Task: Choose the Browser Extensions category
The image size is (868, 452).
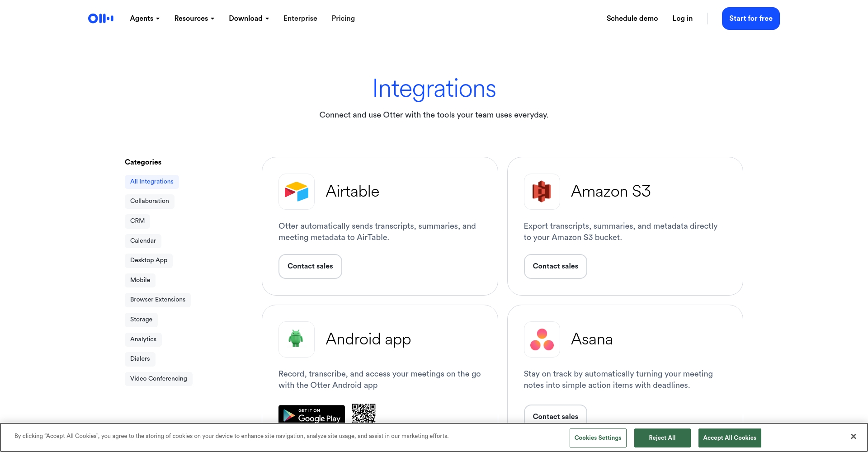Action: (x=157, y=300)
